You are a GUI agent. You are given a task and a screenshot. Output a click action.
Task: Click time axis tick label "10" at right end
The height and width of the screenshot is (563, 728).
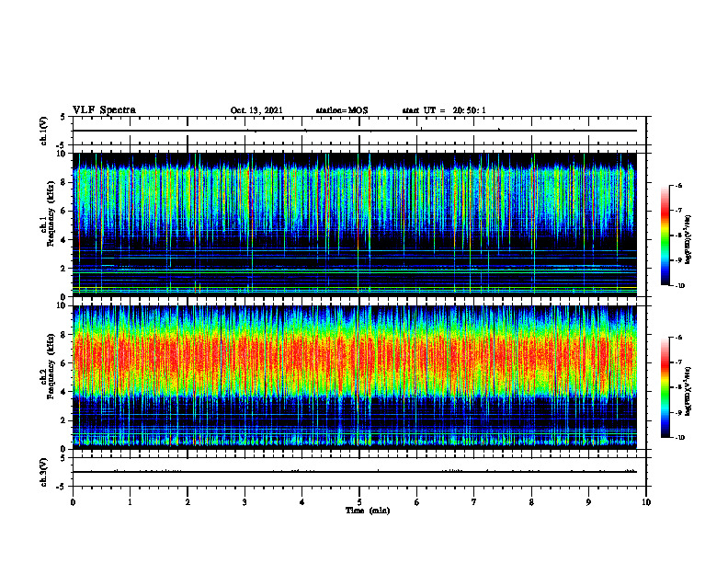coord(646,502)
